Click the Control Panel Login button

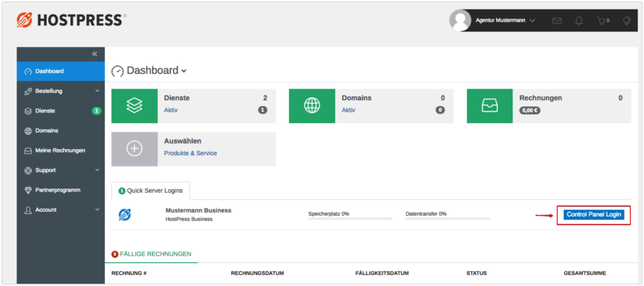pyautogui.click(x=594, y=214)
